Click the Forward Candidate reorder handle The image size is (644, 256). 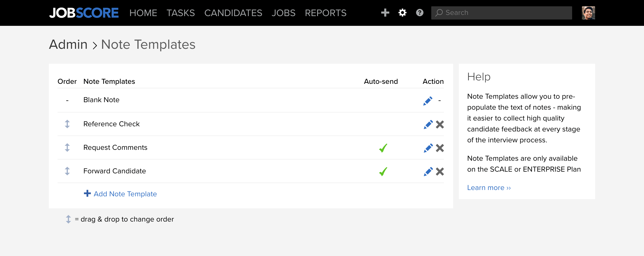click(67, 171)
